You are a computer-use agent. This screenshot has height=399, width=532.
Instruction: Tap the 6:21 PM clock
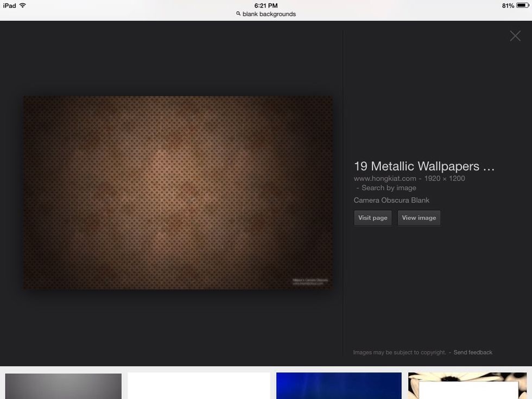click(x=266, y=5)
